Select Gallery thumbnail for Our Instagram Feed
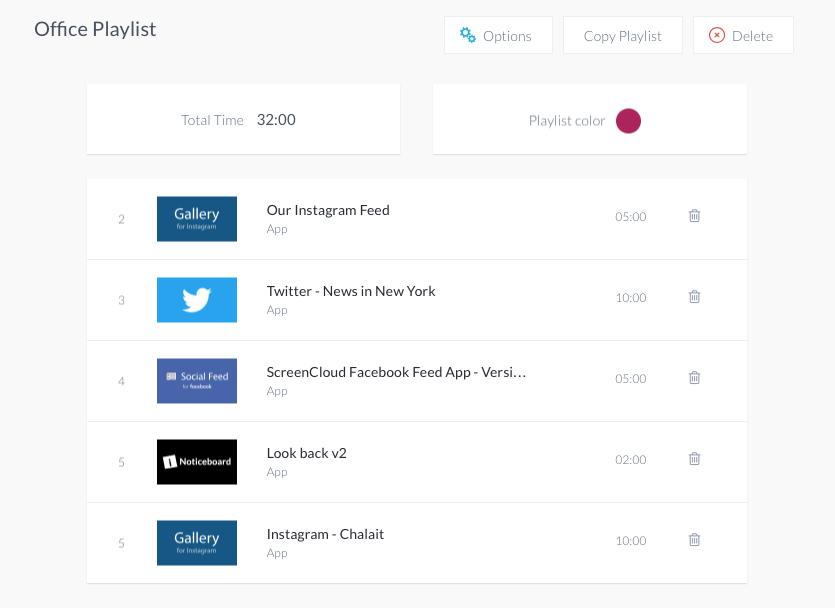835x608 pixels. (197, 219)
